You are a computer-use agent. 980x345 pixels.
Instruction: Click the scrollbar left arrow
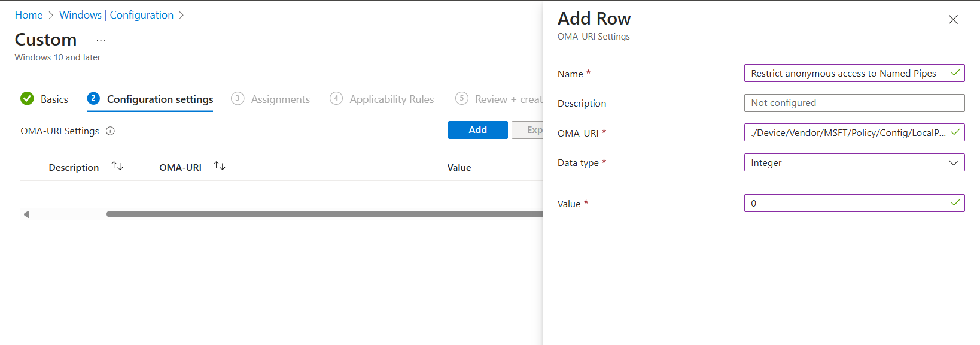26,214
